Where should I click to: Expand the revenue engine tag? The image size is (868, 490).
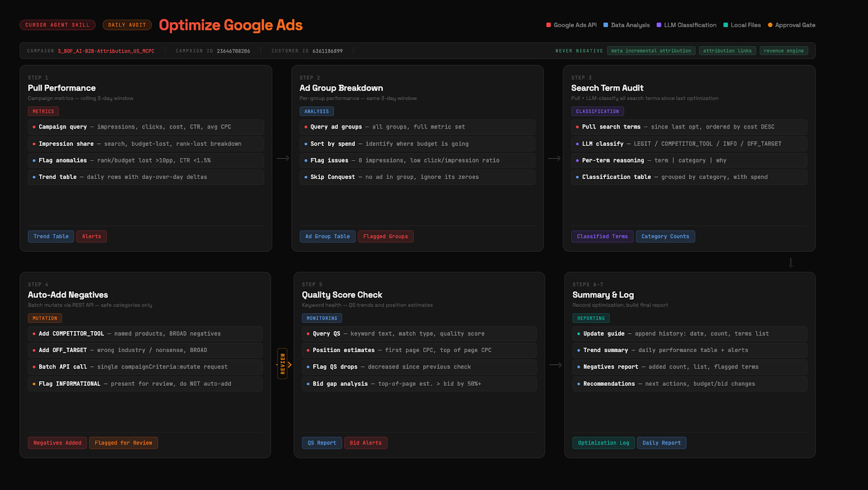(783, 50)
